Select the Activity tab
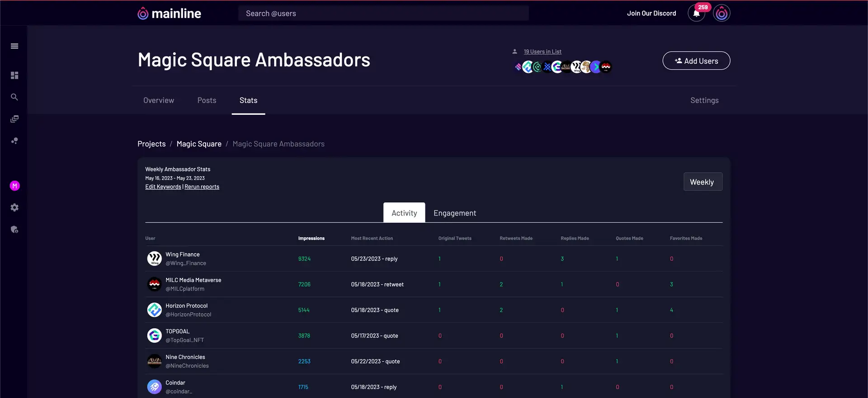Screen dimensions: 868x398 point(404,213)
